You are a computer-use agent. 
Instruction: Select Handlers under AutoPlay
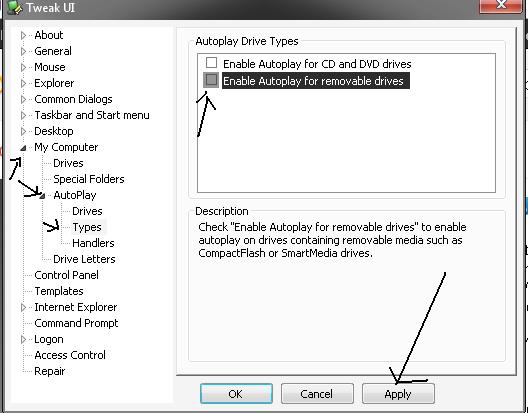pyautogui.click(x=93, y=243)
